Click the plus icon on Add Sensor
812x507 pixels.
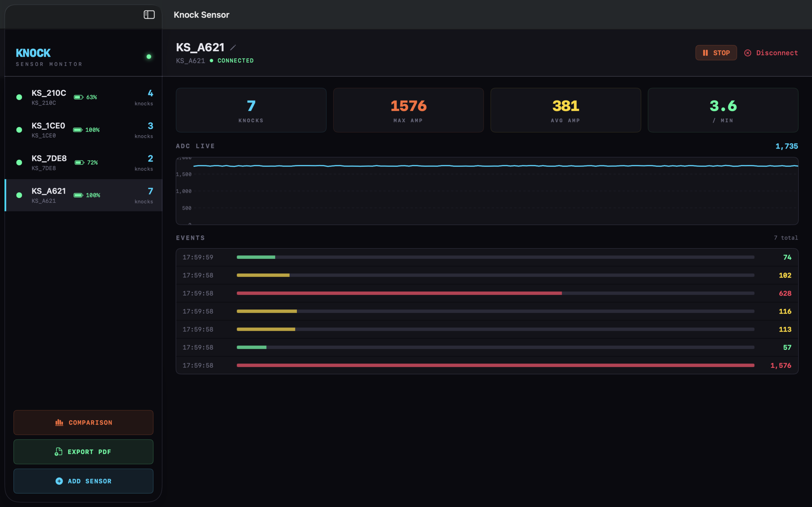[59, 481]
